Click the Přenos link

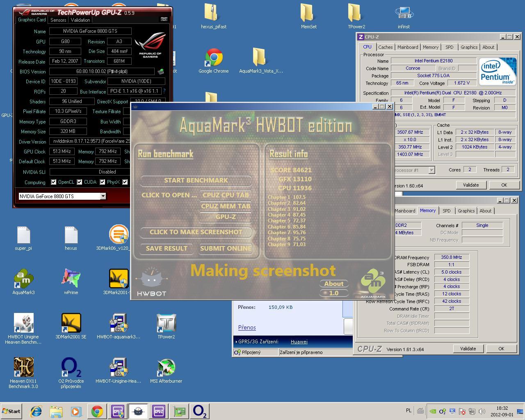247,327
